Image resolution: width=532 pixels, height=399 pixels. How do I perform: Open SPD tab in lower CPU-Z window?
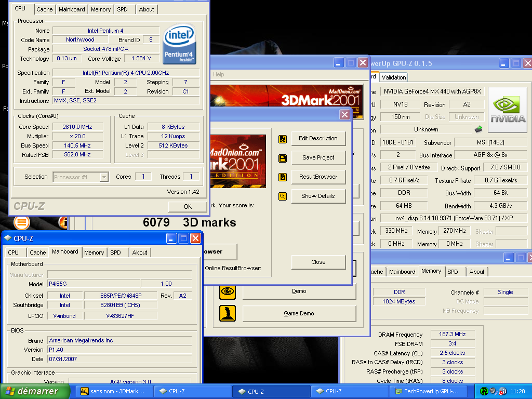(116, 252)
